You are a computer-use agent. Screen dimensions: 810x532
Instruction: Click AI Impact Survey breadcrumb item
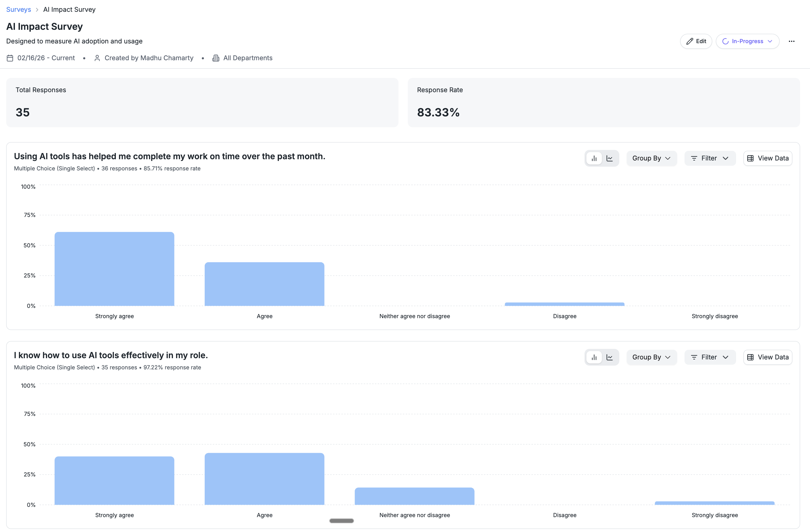[69, 10]
